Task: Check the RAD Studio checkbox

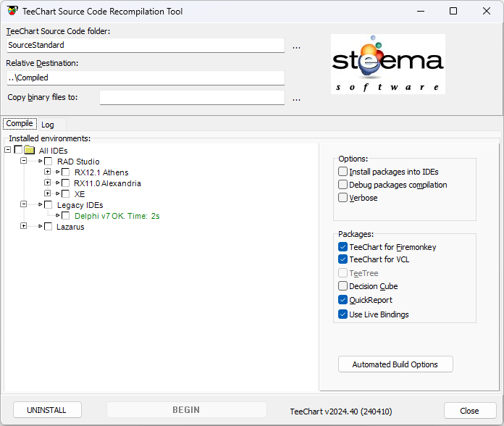Action: (49, 161)
